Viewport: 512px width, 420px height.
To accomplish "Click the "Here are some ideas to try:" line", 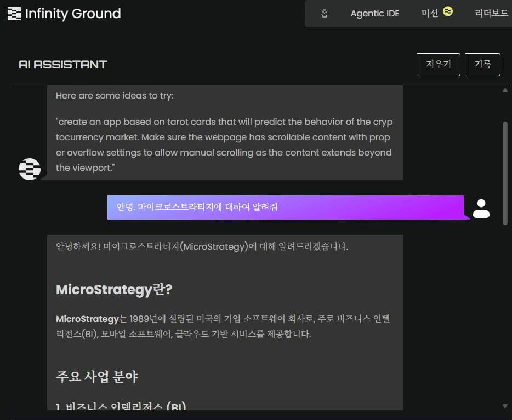I will pos(115,95).
